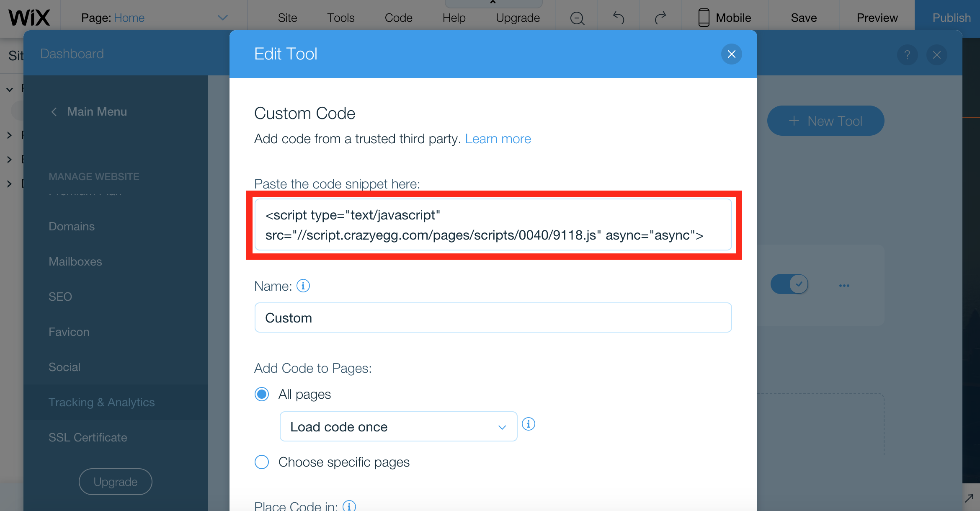Click the diagonal arrow icon at bottom right
Screen dimensions: 980x511
click(969, 498)
